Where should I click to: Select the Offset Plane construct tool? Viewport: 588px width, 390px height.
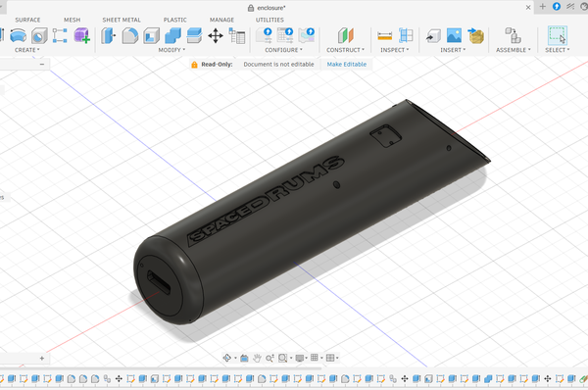pyautogui.click(x=345, y=35)
